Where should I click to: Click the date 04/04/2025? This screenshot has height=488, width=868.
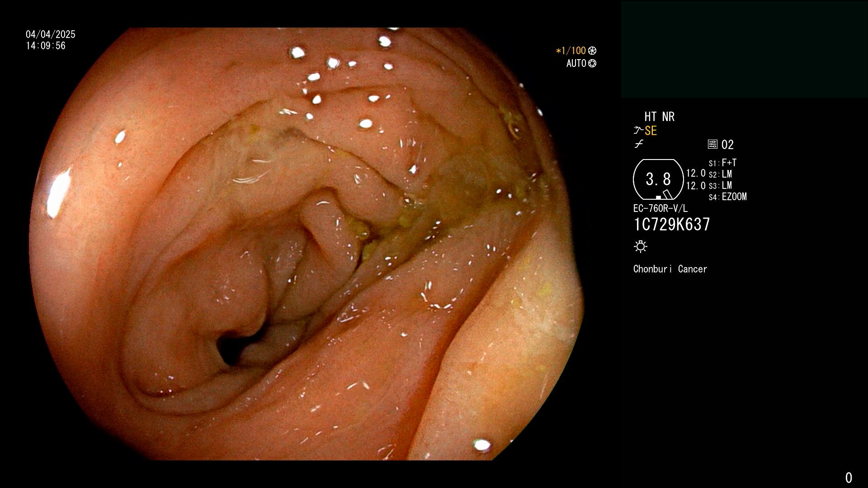pos(51,35)
